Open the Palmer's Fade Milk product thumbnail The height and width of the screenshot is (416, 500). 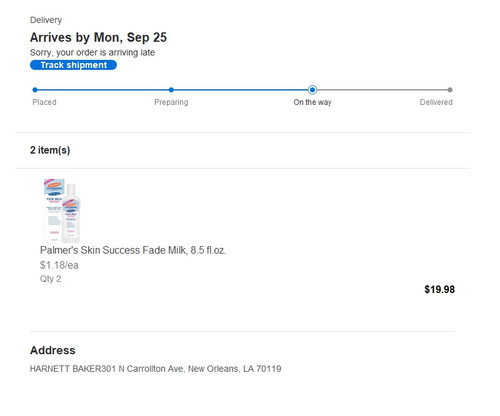pyautogui.click(x=62, y=210)
